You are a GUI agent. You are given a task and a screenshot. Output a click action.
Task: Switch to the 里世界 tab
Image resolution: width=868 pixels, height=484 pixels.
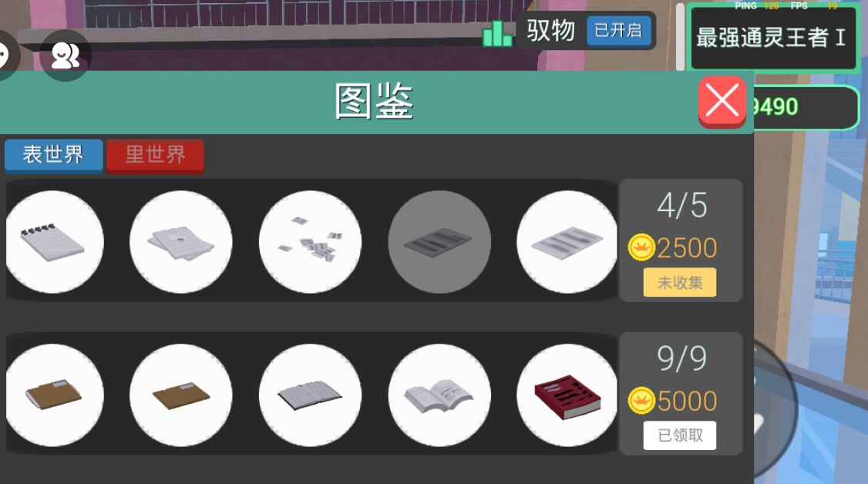(x=155, y=155)
